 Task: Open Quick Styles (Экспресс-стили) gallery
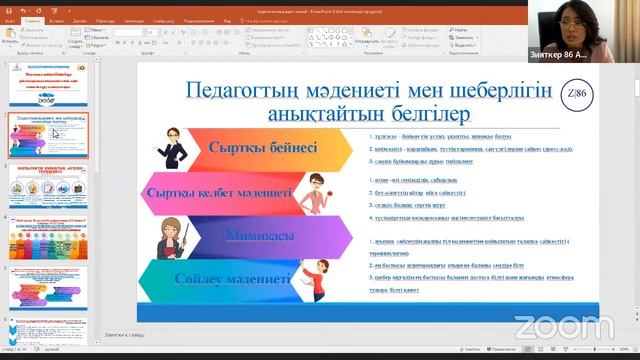click(390, 38)
